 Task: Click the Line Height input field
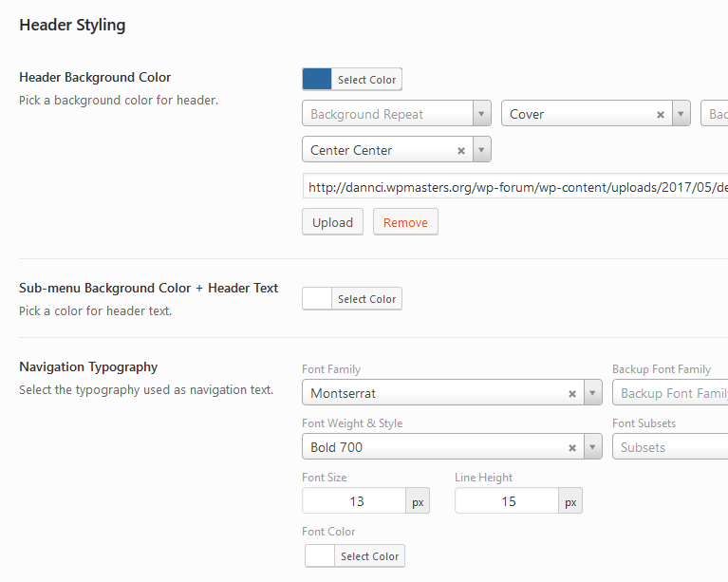coord(507,501)
